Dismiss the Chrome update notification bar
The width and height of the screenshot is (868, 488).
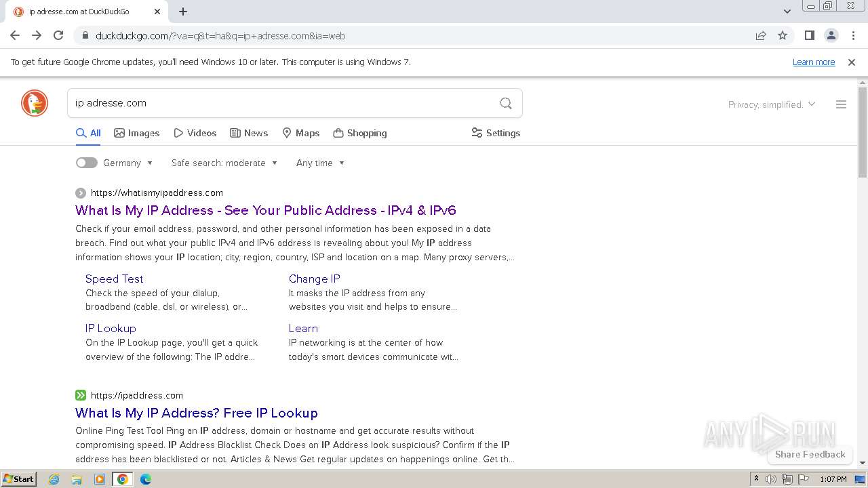point(852,62)
